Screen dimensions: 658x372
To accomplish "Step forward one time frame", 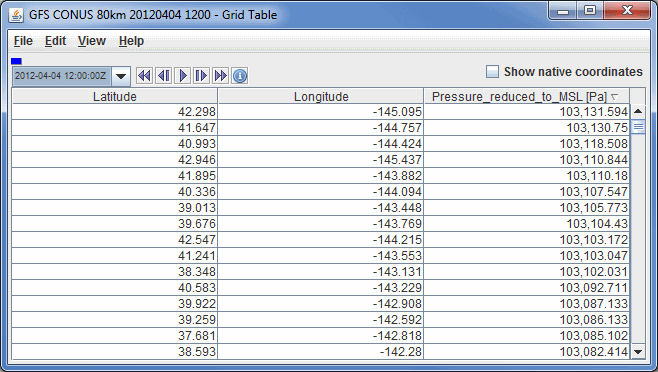I will (201, 76).
